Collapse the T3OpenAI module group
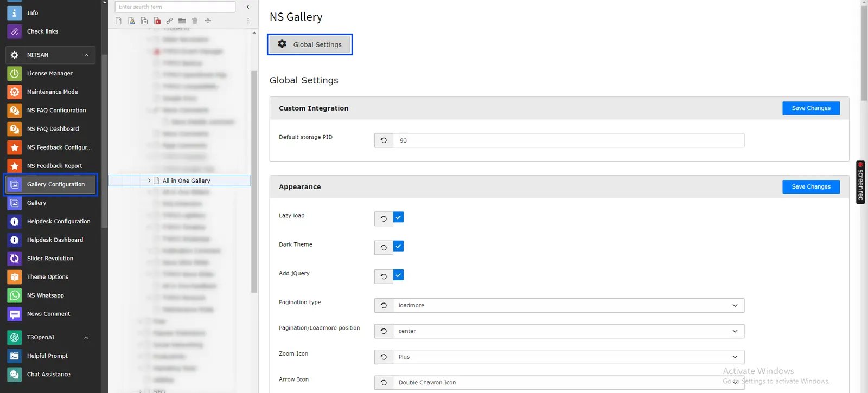Viewport: 868px width, 393px height. click(x=50, y=337)
